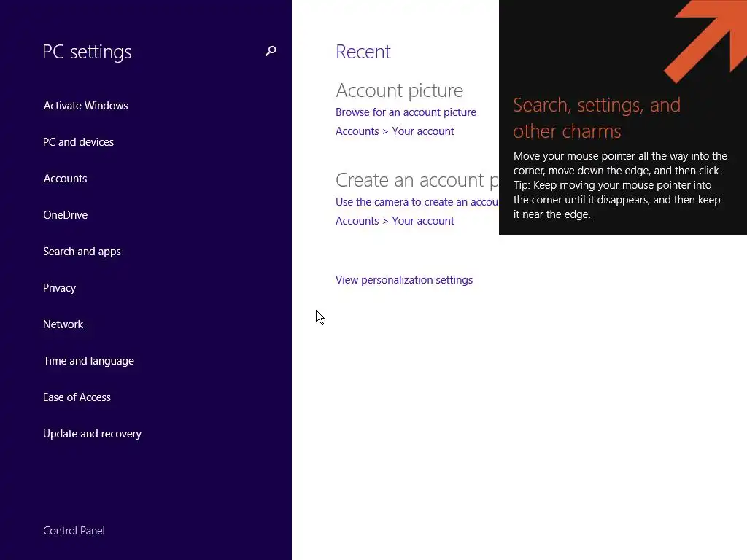
Task: Open OneDrive settings
Action: point(65,215)
